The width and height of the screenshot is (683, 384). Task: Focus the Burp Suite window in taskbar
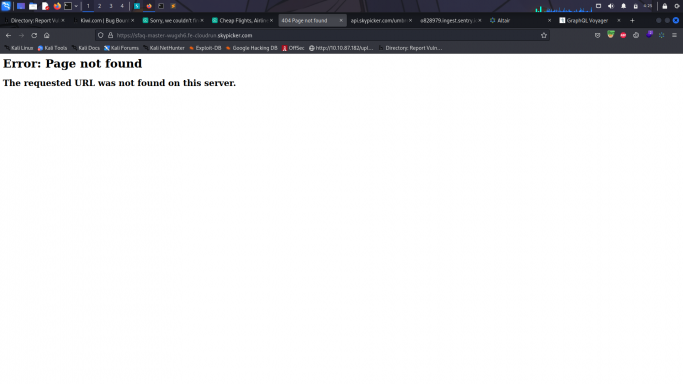pos(173,6)
